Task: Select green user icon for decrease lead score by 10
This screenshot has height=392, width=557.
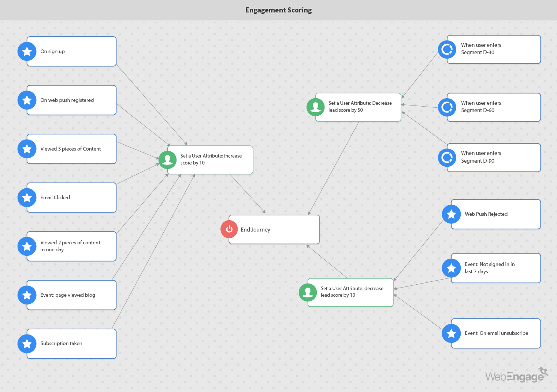Action: (308, 292)
